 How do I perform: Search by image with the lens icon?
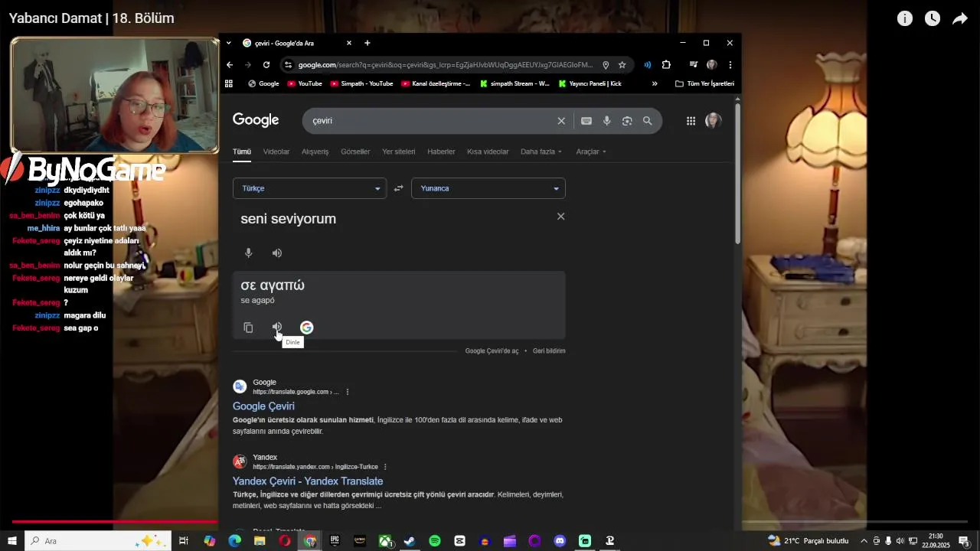click(627, 121)
